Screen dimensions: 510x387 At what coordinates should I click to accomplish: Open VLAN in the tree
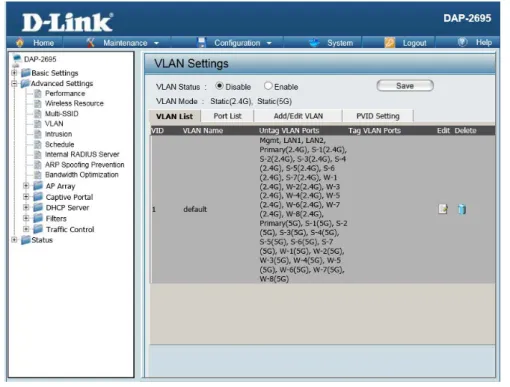[x=54, y=124]
